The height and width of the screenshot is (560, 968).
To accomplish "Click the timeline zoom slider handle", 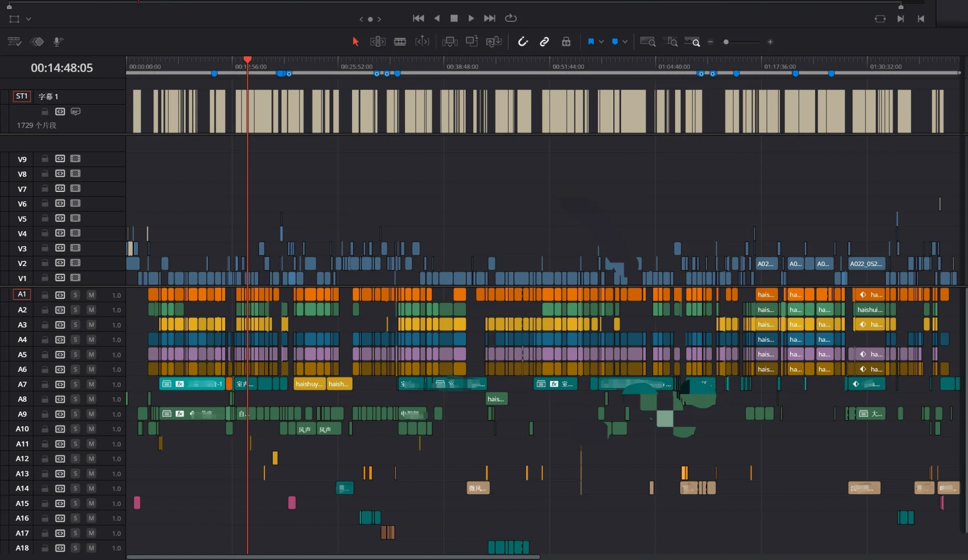I will coord(726,42).
